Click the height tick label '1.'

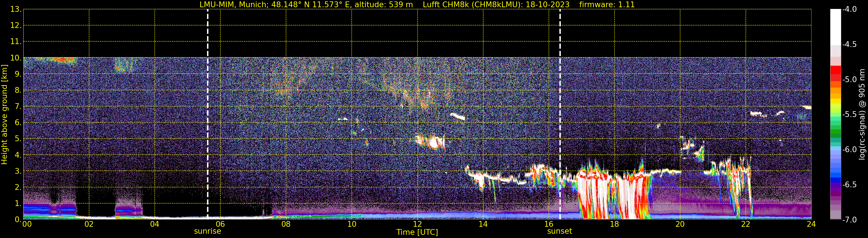tap(18, 204)
